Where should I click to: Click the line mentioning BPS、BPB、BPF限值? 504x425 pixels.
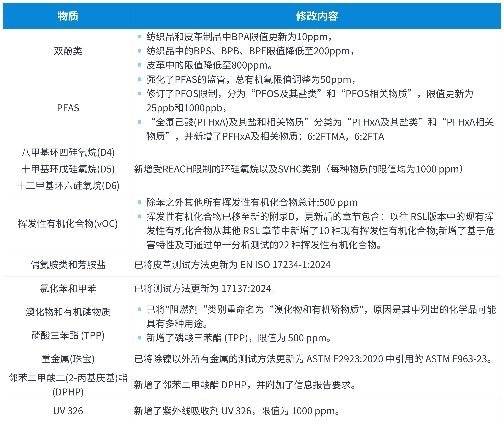[250, 51]
